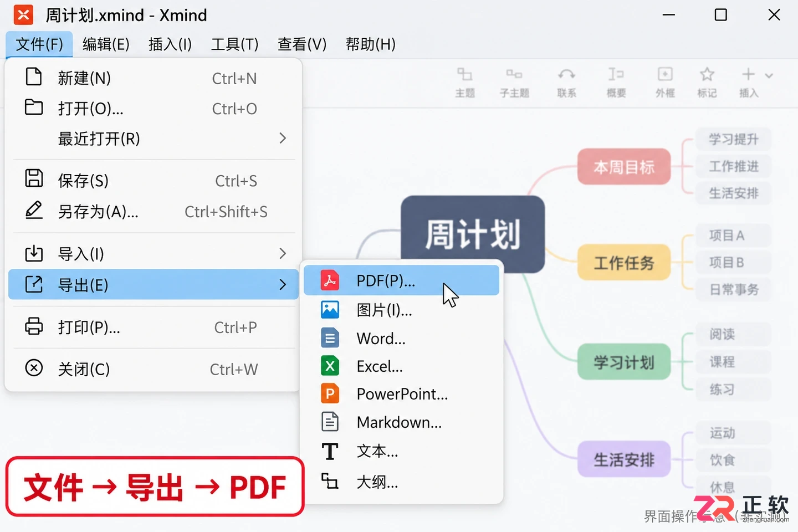The image size is (798, 532).
Task: Click the folder icon beside 打开(O)
Action: (x=34, y=107)
